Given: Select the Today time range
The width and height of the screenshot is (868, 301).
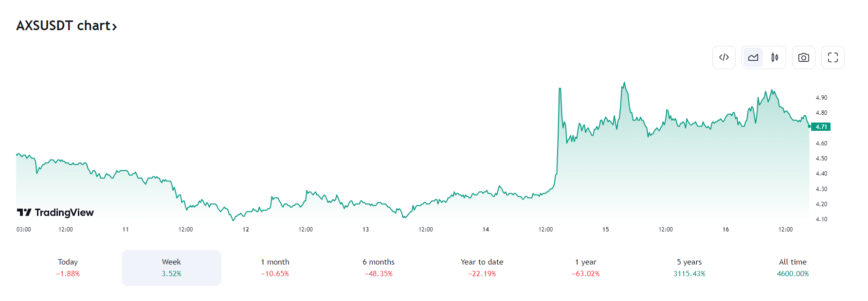Looking at the screenshot, I should click(x=68, y=267).
